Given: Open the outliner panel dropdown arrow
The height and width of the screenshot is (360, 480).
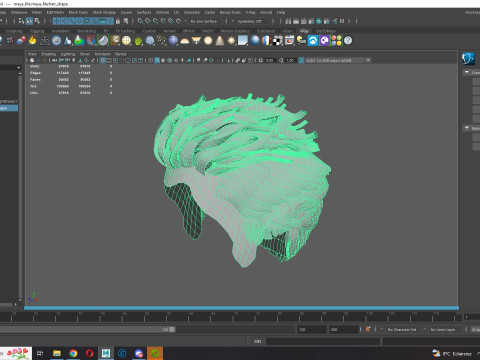Looking at the screenshot, I should (18, 68).
